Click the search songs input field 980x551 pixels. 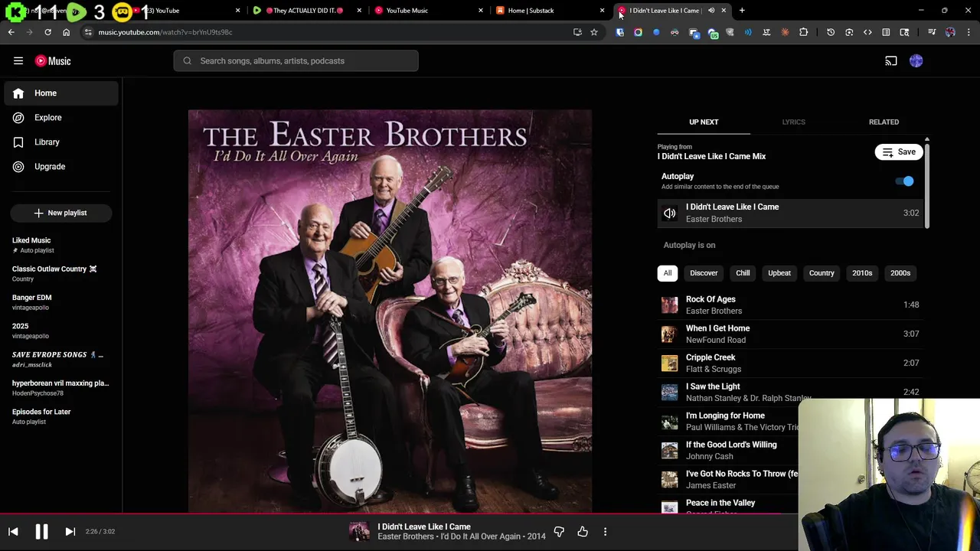point(296,61)
